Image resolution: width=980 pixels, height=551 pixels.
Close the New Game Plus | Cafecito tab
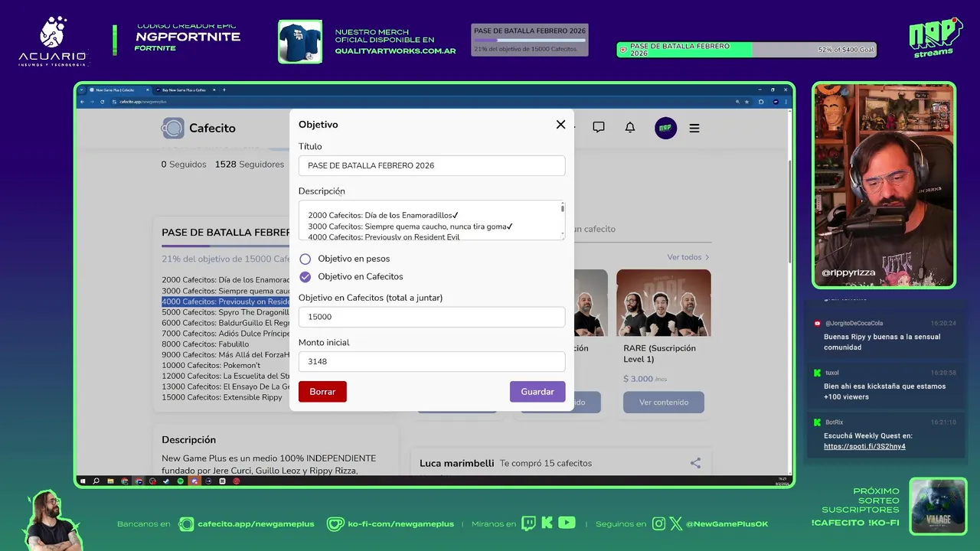(x=148, y=90)
